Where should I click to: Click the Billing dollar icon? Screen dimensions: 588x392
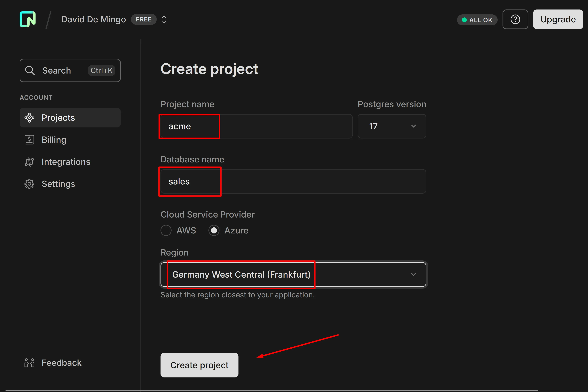click(x=30, y=140)
